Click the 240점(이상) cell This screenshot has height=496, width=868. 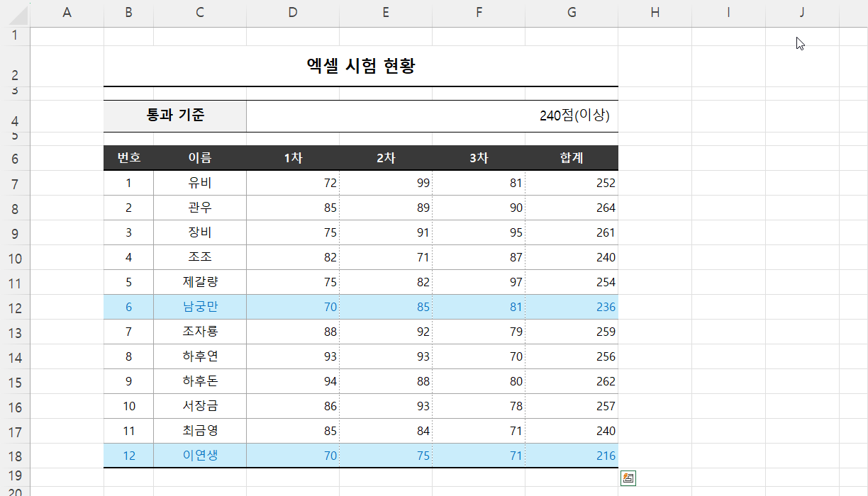coord(433,116)
